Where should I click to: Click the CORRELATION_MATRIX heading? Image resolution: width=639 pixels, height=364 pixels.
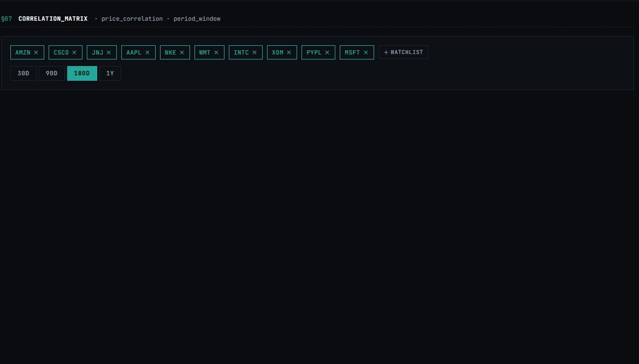[53, 19]
